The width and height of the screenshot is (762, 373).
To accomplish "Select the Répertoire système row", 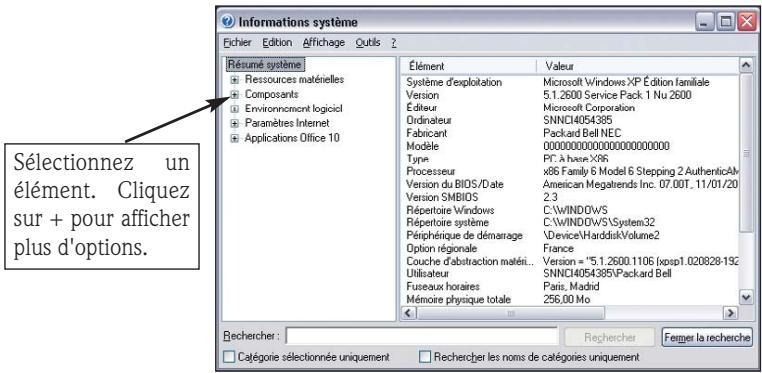I will pos(572,222).
